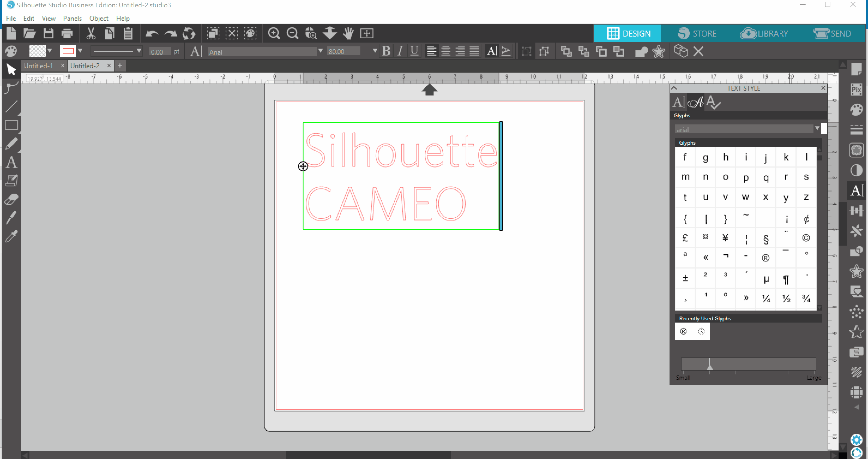Open the Edit menu

coord(29,18)
